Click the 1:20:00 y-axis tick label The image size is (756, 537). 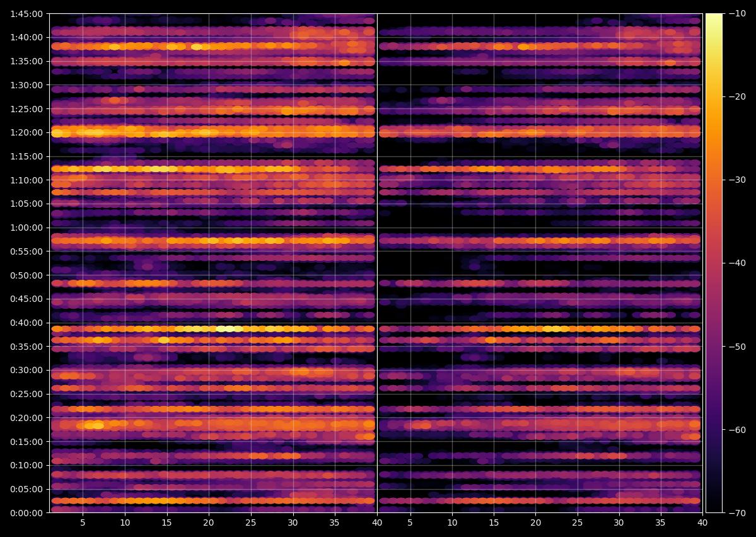coord(26,132)
